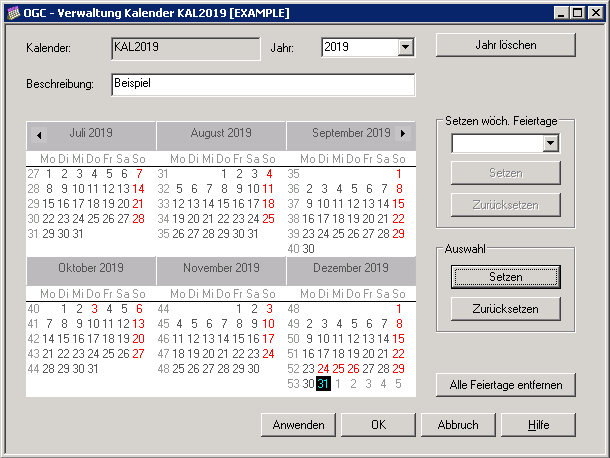Image resolution: width=610 pixels, height=458 pixels.
Task: Select greyed day 5 after December
Action: 398,384
